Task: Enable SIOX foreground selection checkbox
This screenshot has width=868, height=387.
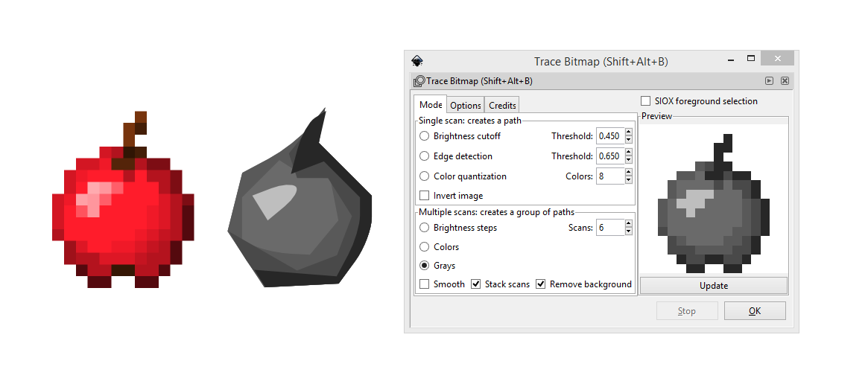Action: [x=645, y=101]
